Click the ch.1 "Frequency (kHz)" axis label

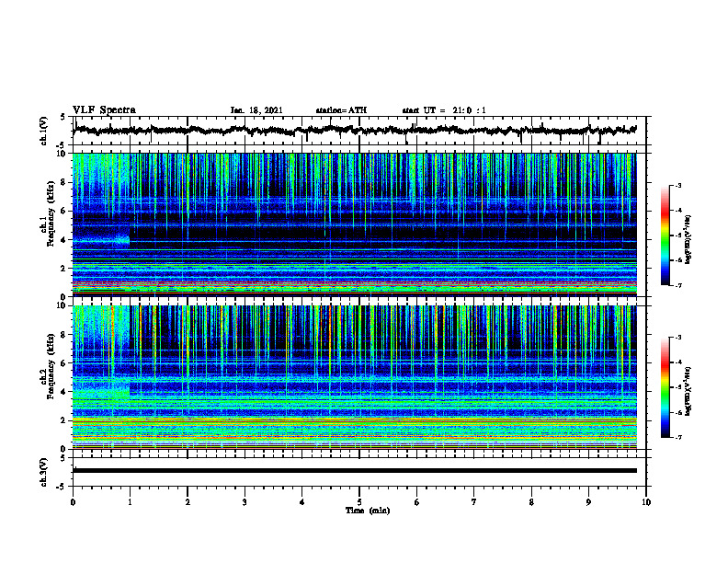(x=51, y=213)
